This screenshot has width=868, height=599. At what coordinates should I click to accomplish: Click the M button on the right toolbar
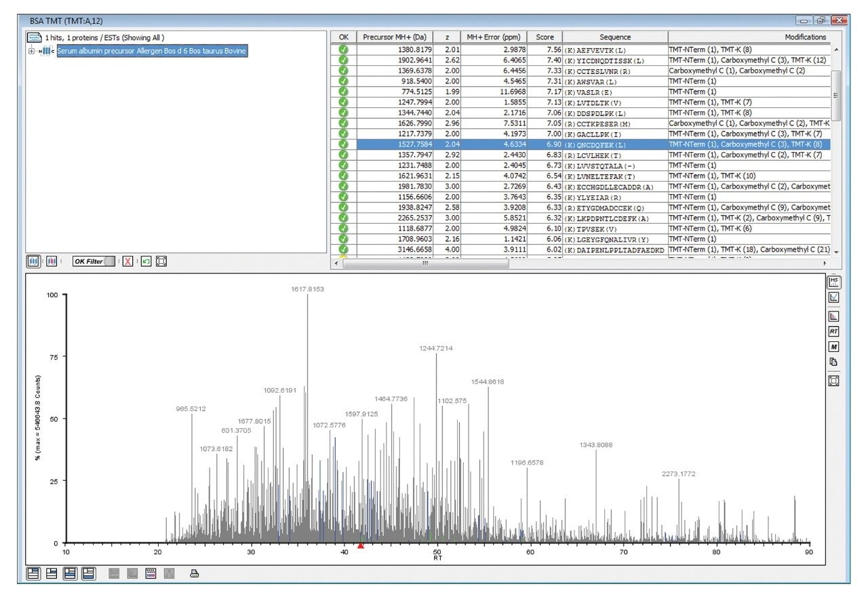pyautogui.click(x=834, y=347)
